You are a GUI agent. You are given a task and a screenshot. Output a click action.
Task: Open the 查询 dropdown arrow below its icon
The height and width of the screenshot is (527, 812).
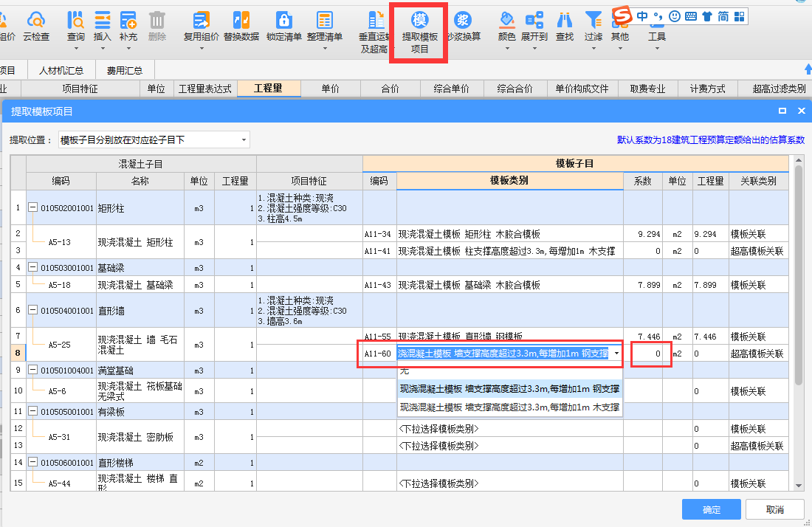point(76,49)
